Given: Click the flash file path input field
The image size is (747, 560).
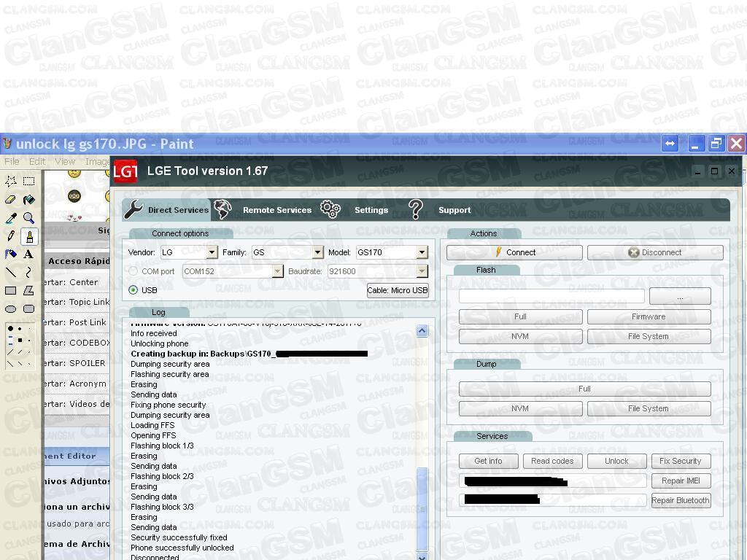Looking at the screenshot, I should (x=551, y=296).
